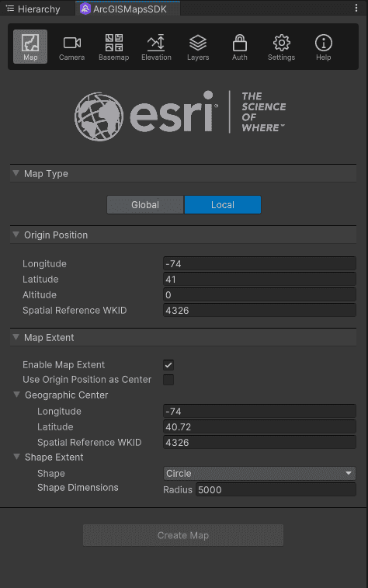Image resolution: width=368 pixels, height=588 pixels.
Task: Click the Altitude label
Action: (40, 294)
